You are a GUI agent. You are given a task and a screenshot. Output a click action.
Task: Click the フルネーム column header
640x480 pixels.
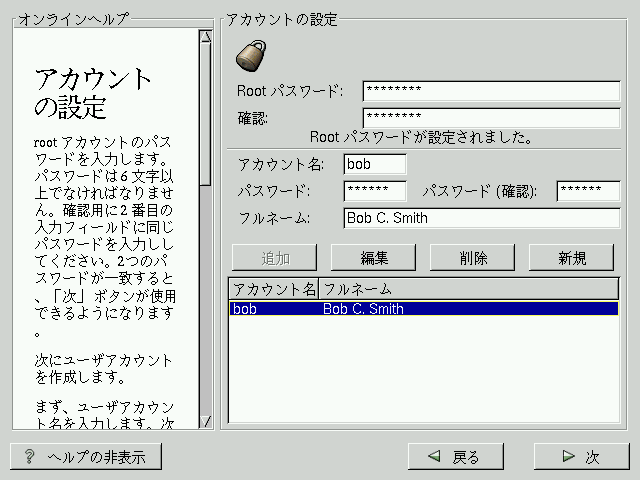pos(468,289)
